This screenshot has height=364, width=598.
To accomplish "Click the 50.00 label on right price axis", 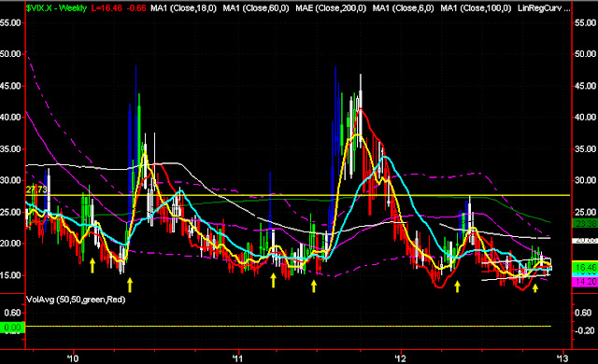I will coord(586,54).
